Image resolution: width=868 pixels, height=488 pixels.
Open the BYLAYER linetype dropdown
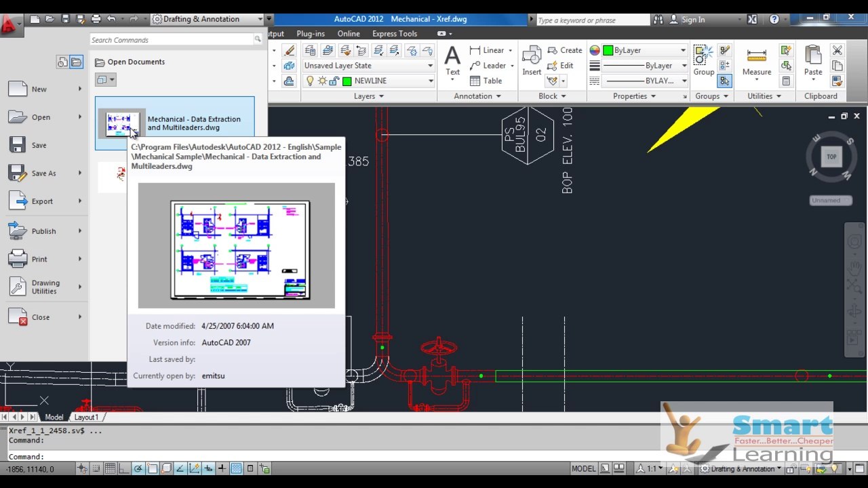[x=644, y=81]
